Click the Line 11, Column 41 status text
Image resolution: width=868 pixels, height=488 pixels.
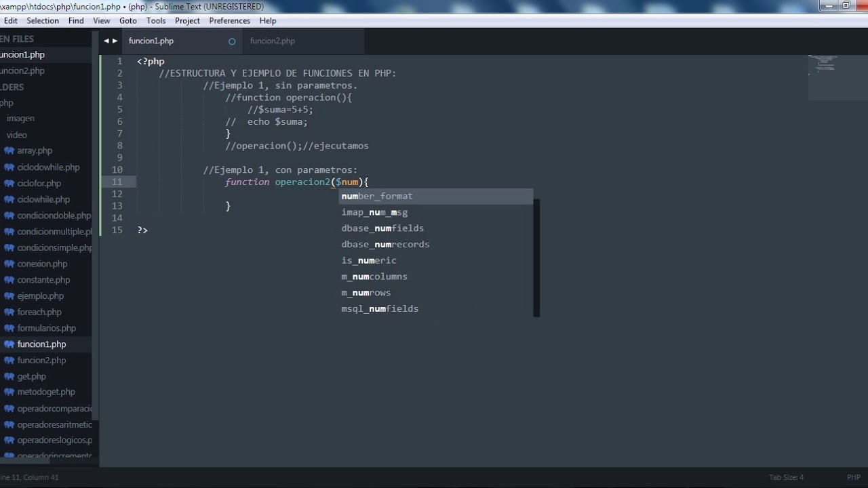point(29,477)
